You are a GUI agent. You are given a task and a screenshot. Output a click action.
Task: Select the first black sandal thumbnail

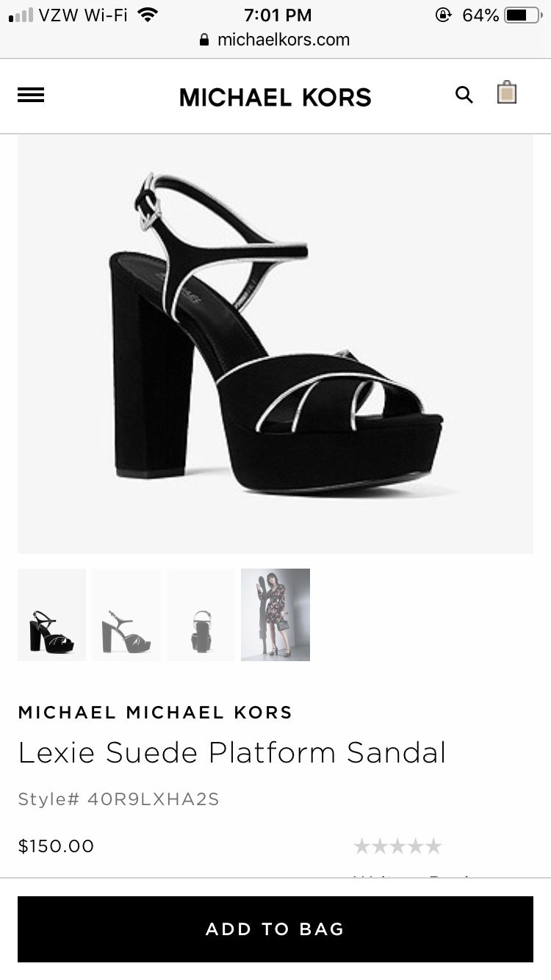click(x=51, y=615)
